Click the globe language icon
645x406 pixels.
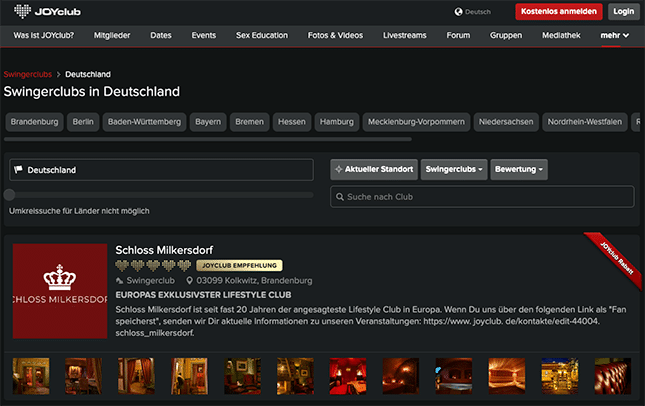[459, 12]
